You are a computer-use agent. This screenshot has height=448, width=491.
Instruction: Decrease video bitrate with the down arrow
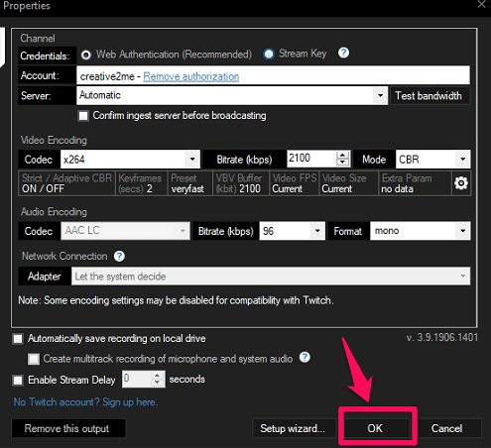coord(343,163)
